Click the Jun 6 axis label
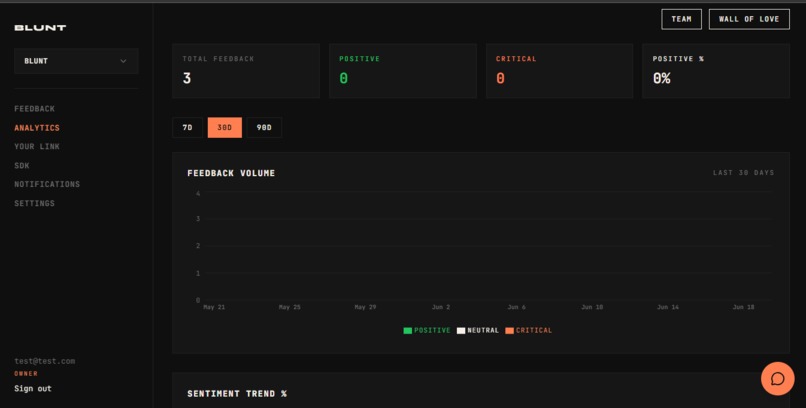 coord(517,307)
